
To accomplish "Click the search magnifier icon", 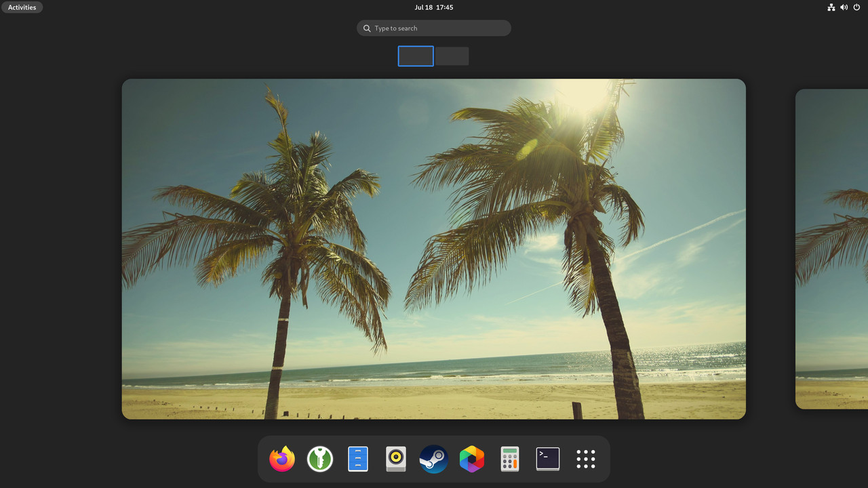I will pos(367,28).
